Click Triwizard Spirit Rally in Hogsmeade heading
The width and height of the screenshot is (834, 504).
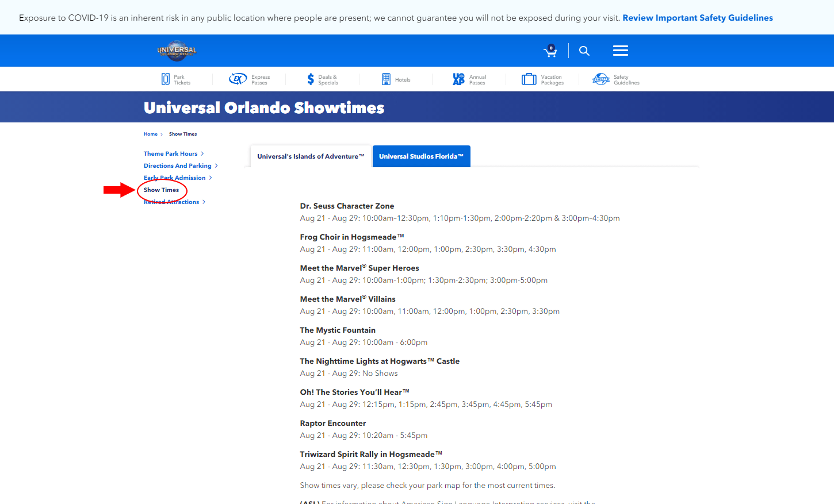click(371, 454)
